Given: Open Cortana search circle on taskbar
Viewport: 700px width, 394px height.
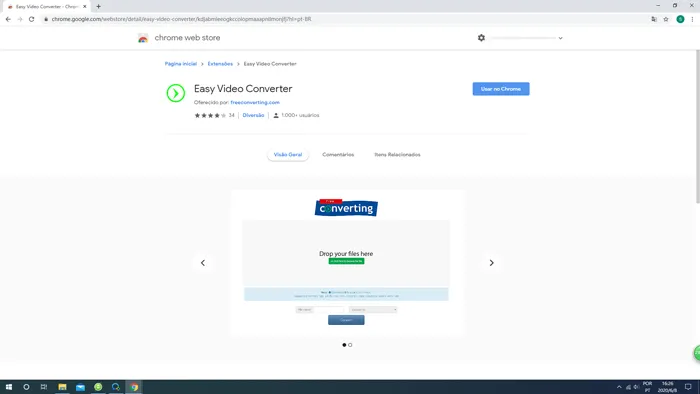Looking at the screenshot, I should [x=26, y=387].
